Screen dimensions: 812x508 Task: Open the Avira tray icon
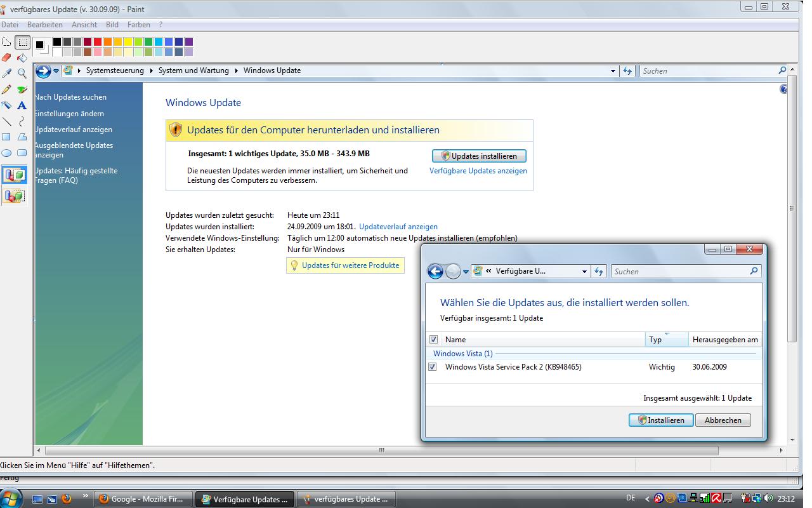click(x=716, y=498)
